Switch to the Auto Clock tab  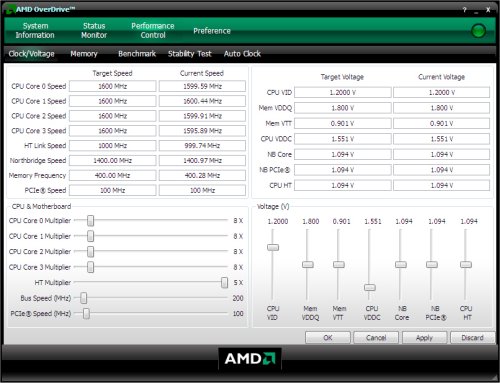click(242, 54)
